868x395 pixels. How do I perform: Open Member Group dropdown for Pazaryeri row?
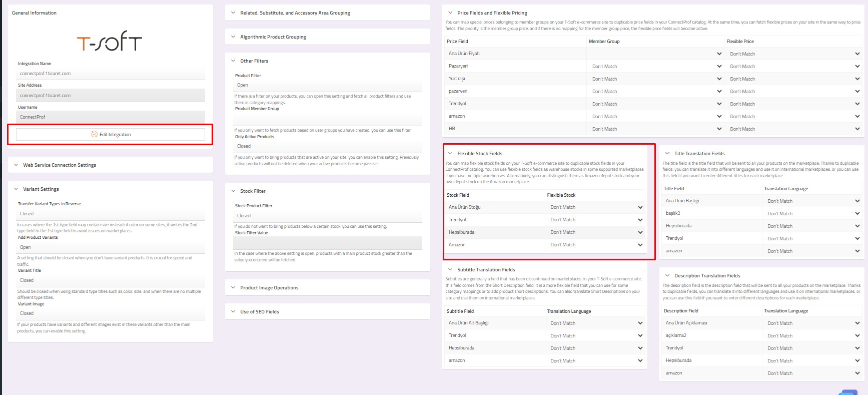pos(655,67)
